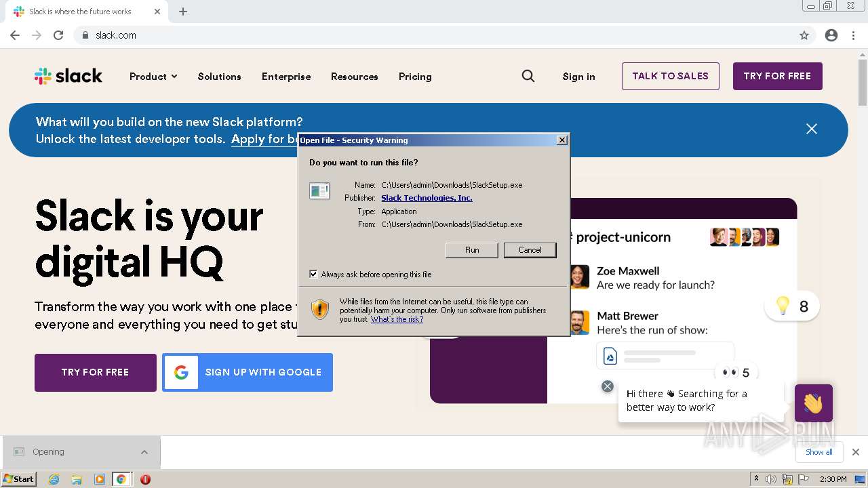
Task: Close the chat greeting bubble
Action: tap(608, 386)
